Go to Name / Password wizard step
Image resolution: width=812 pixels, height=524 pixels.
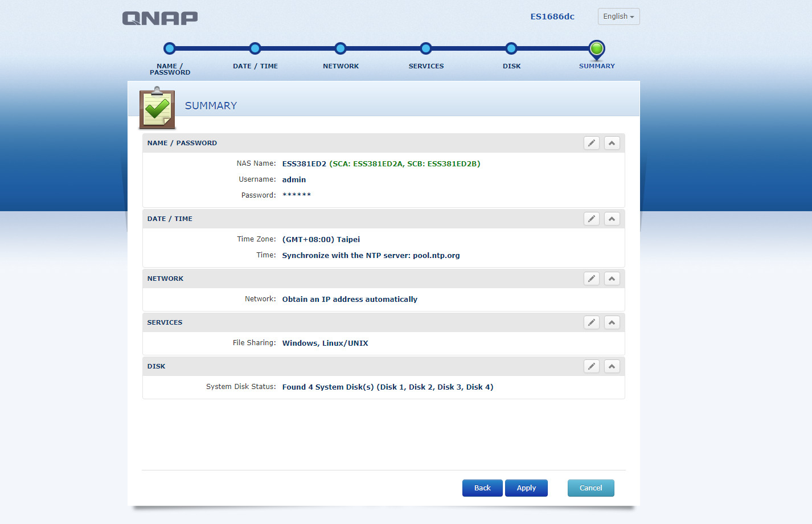[x=170, y=49]
